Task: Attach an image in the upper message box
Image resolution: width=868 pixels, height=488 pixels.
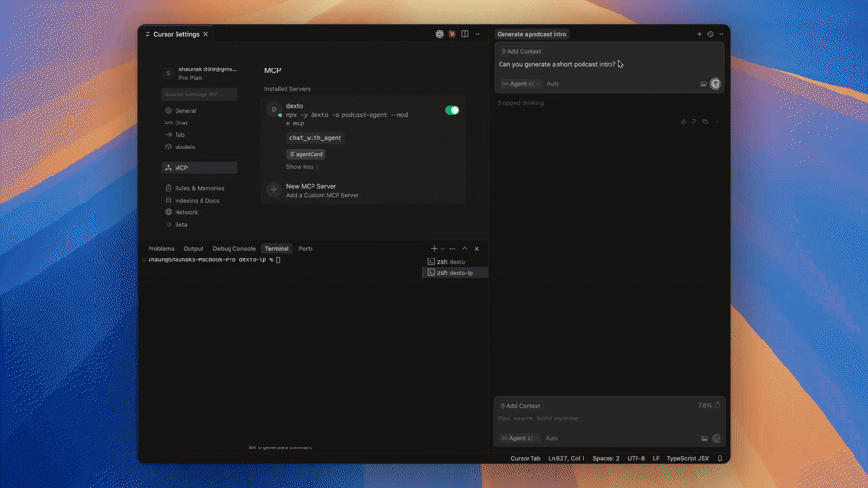Action: pyautogui.click(x=703, y=84)
